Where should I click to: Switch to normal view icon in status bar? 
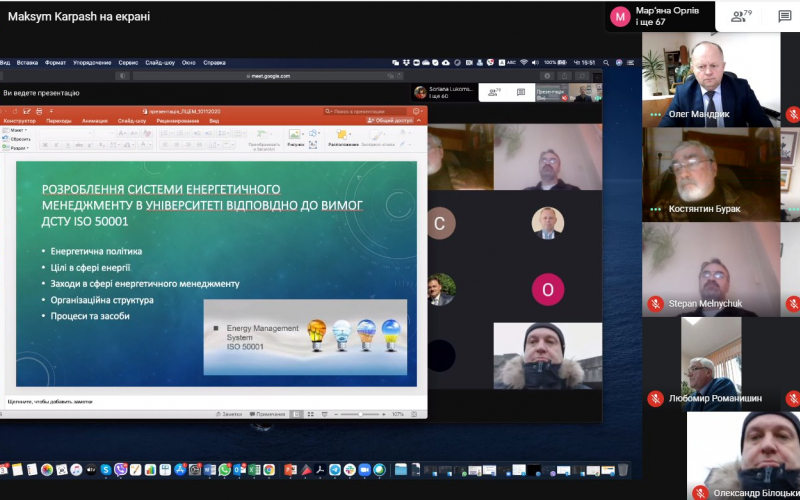(x=296, y=414)
